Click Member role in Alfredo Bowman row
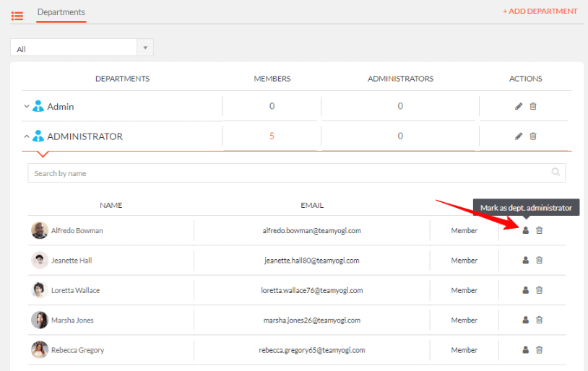 (x=464, y=230)
